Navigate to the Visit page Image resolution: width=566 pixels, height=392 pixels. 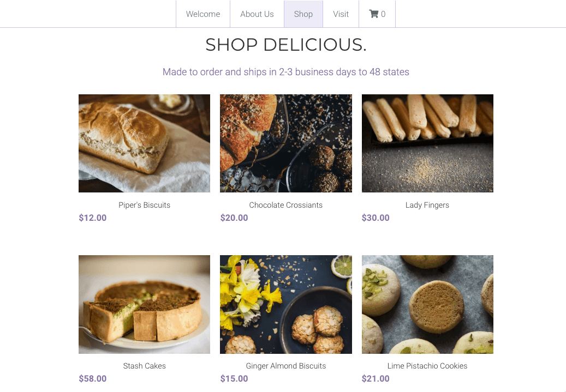341,14
